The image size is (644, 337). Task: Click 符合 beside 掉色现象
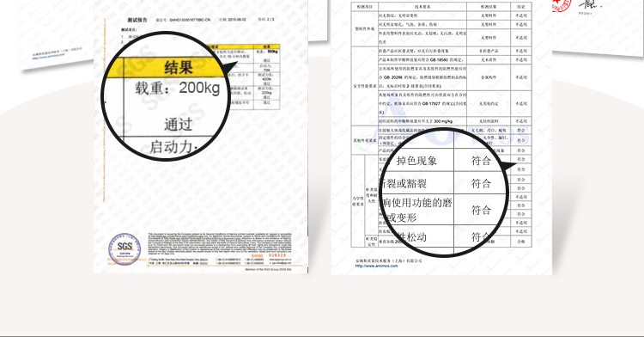(x=481, y=161)
